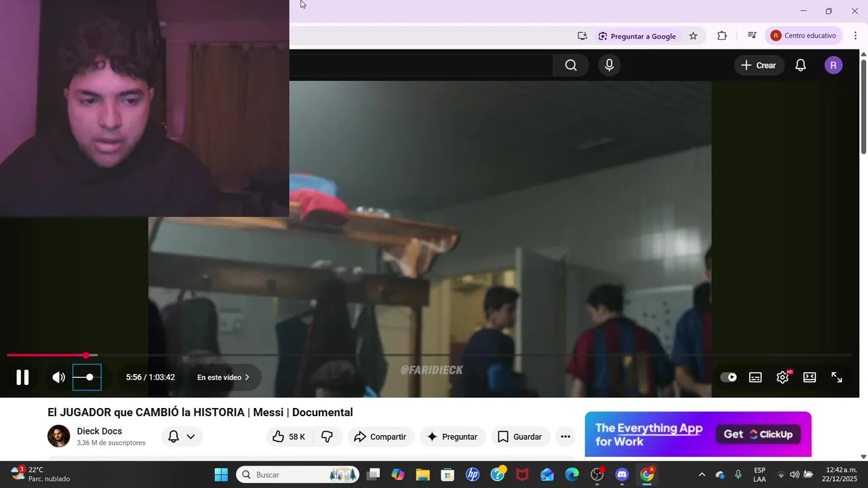This screenshot has width=868, height=488.
Task: Toggle the autoplay switch
Action: (x=728, y=378)
